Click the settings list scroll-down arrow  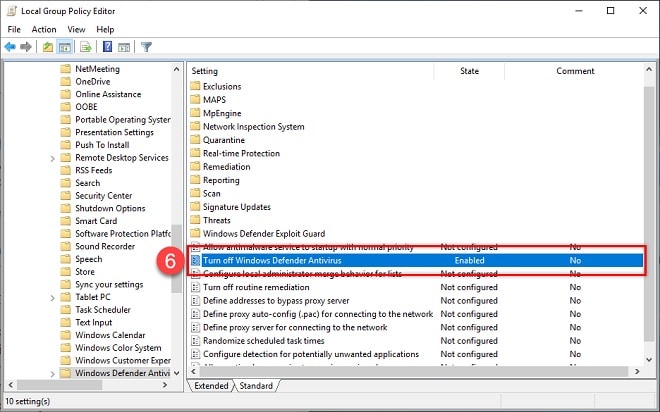[x=649, y=360]
